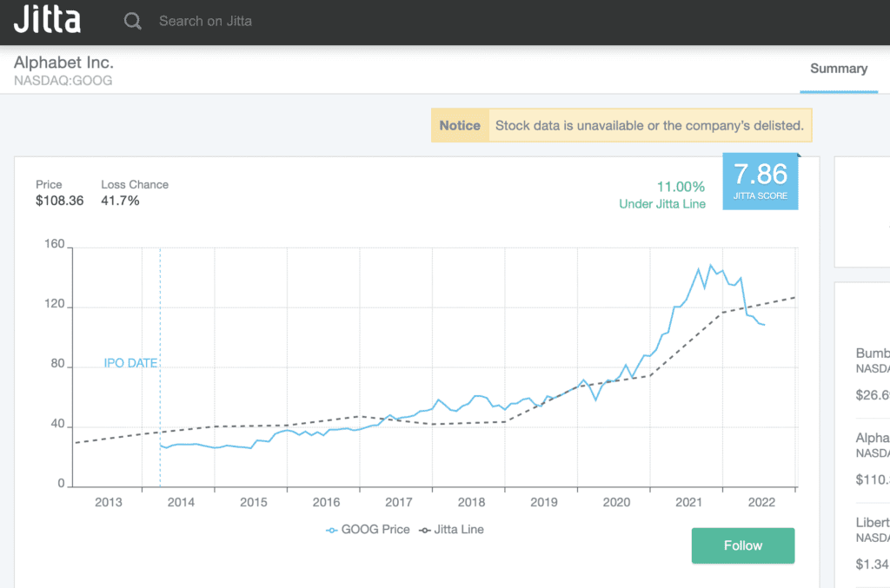Click the 2013 label on the chart axis

click(109, 502)
